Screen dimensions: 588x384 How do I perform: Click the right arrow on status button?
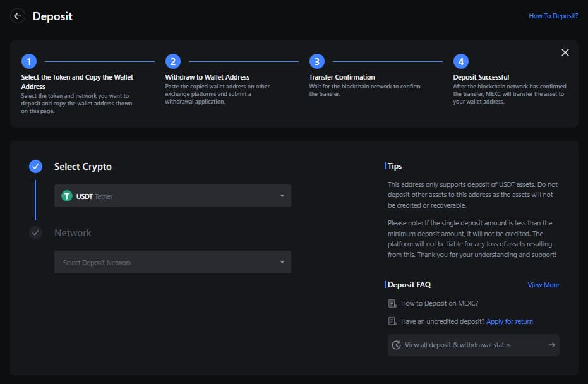[551, 345]
